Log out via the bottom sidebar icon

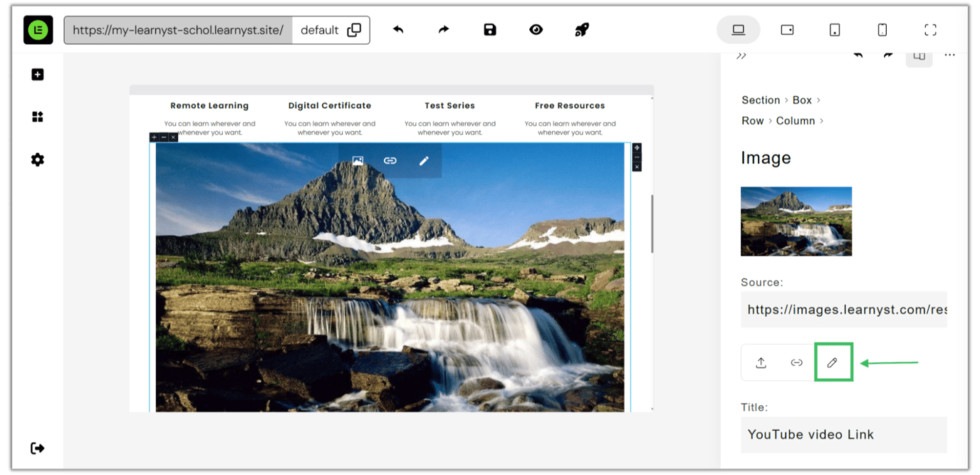pos(38,448)
